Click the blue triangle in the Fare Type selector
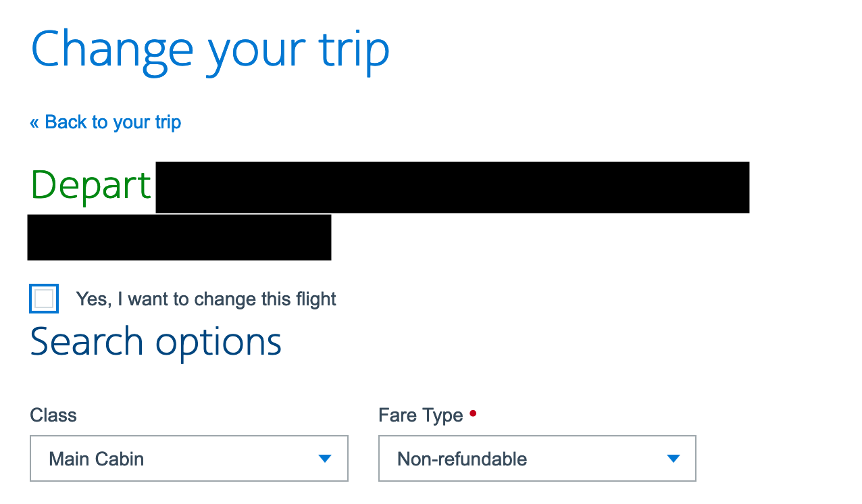Screen dimensions: 862x504 pyautogui.click(x=674, y=458)
